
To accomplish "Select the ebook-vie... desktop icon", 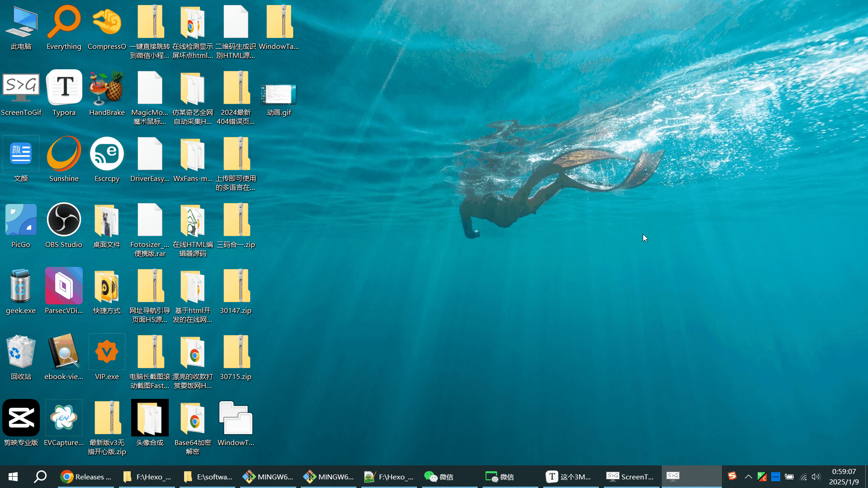I will click(x=64, y=358).
